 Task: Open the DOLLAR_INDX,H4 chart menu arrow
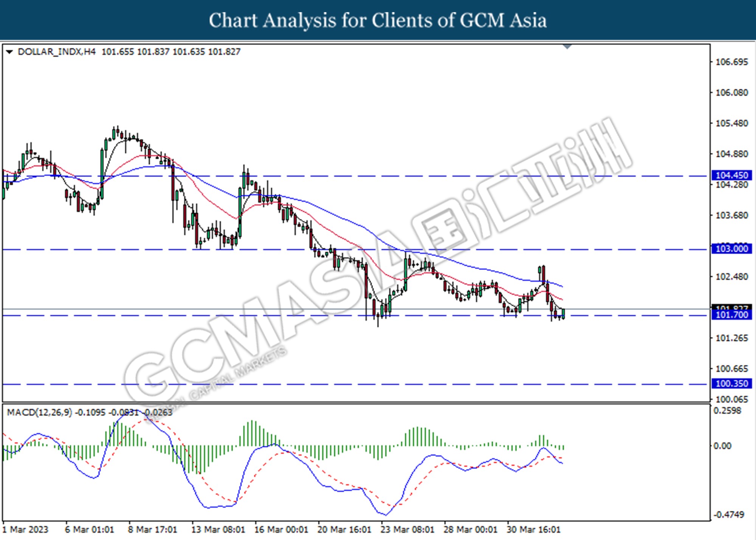tap(9, 52)
